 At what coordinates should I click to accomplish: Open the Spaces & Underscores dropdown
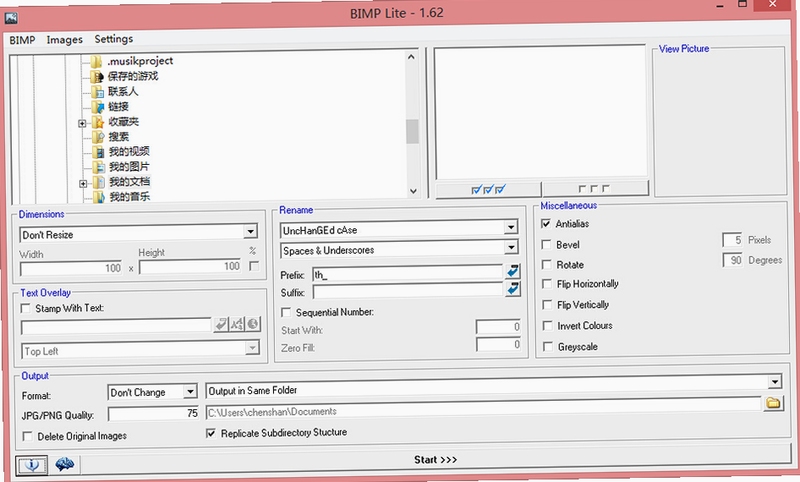[511, 248]
